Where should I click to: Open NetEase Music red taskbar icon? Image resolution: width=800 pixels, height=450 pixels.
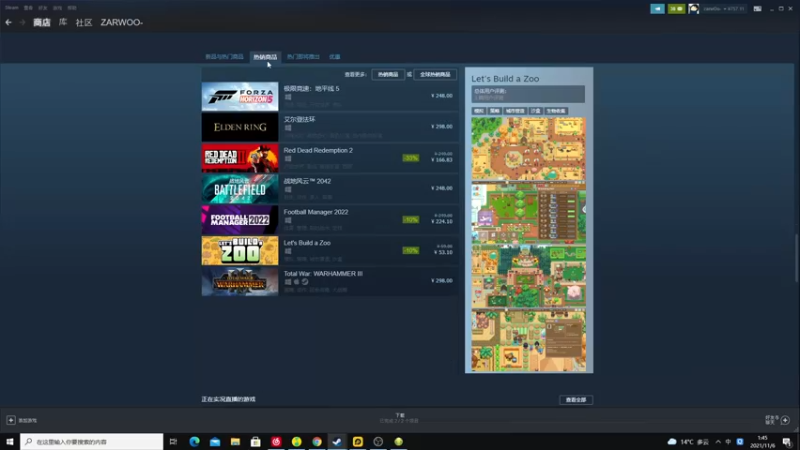(x=276, y=441)
